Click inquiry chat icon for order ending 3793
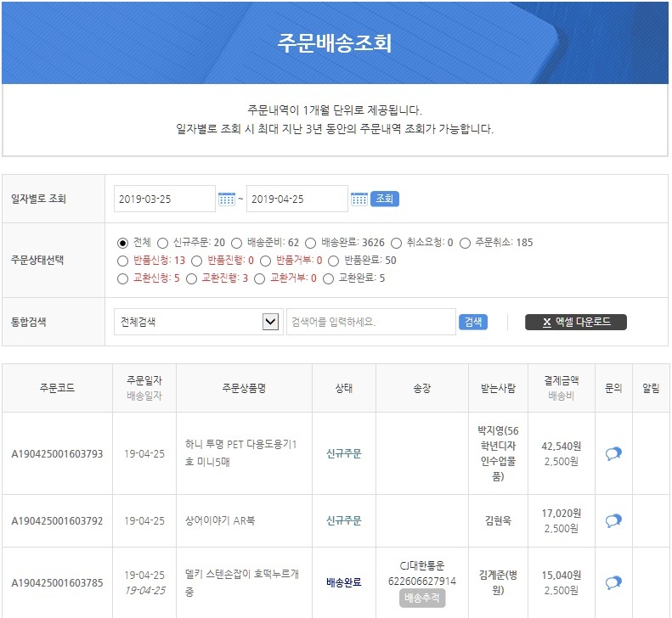The width and height of the screenshot is (672, 618). point(613,454)
